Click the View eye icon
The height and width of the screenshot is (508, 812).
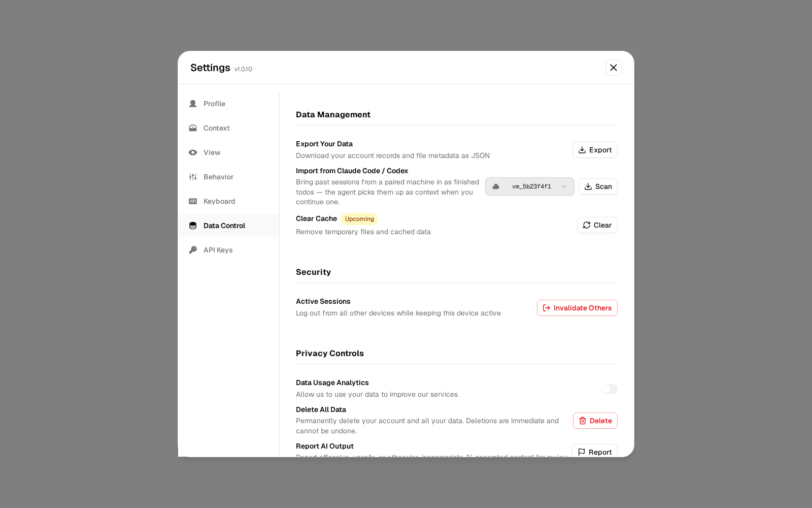(x=193, y=152)
